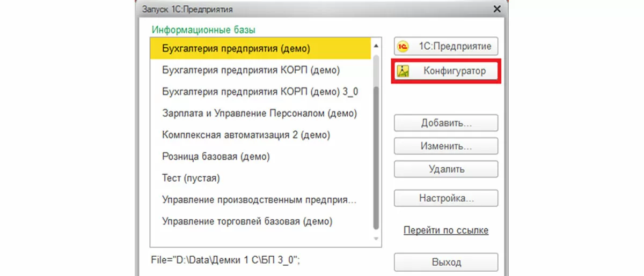Viewport: 644px width, 276px height.
Task: Launch 1С:Предприятие mode
Action: (446, 46)
